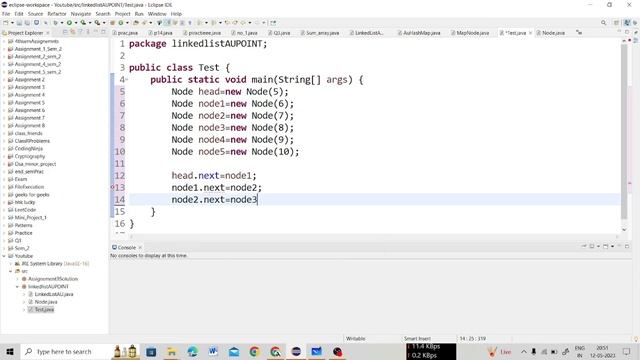The width and height of the screenshot is (640, 360).
Task: Click the Save toolbar icon
Action: [20, 23]
